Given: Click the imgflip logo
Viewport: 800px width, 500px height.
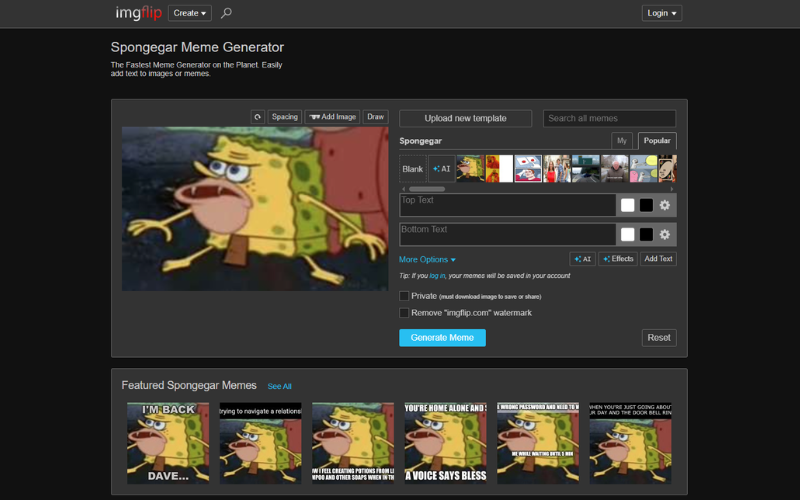Looking at the screenshot, I should [138, 13].
